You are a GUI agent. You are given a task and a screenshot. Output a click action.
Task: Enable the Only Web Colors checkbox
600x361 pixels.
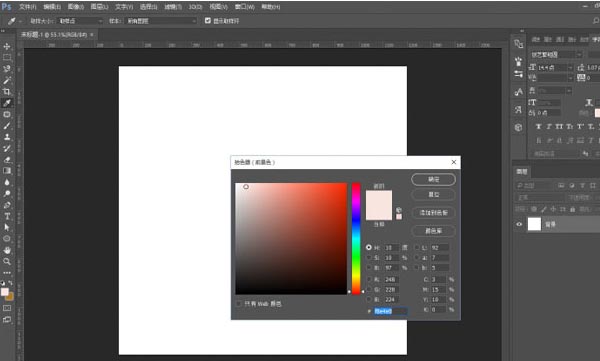point(239,304)
